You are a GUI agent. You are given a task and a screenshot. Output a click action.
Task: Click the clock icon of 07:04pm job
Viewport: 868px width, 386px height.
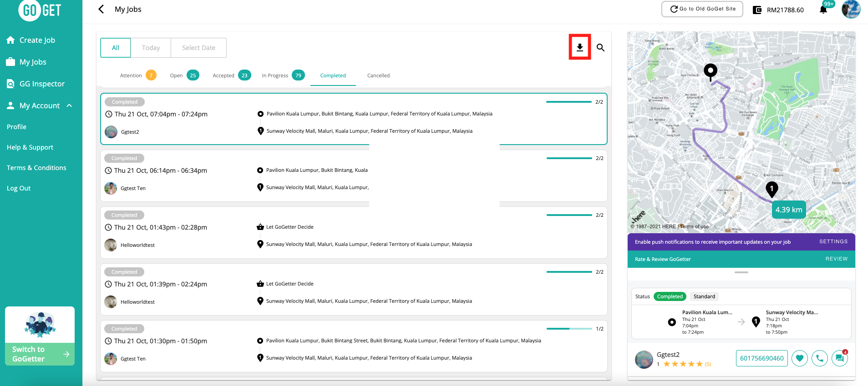point(109,114)
